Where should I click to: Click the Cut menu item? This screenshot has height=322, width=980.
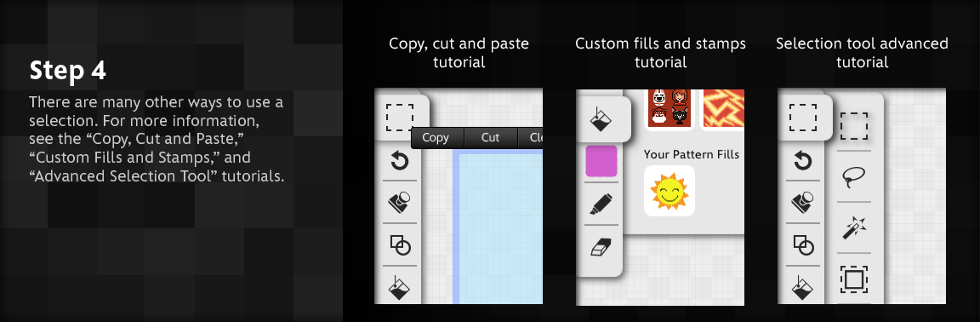click(490, 138)
